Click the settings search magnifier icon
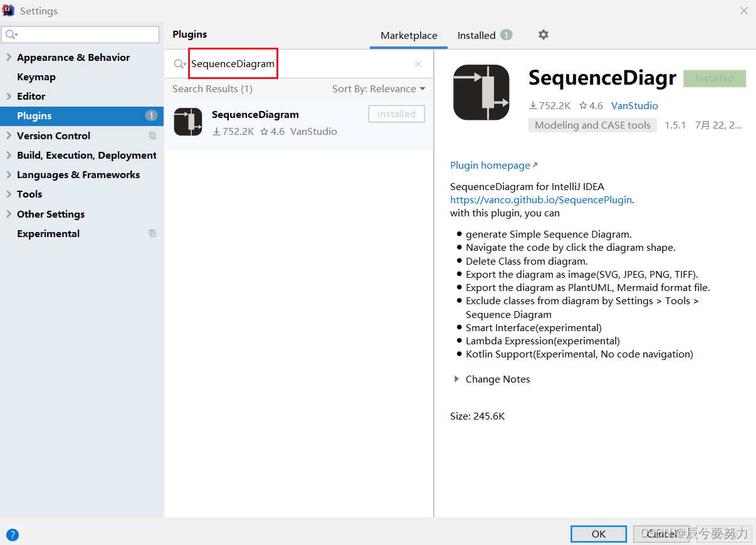756x545 pixels. click(x=12, y=34)
